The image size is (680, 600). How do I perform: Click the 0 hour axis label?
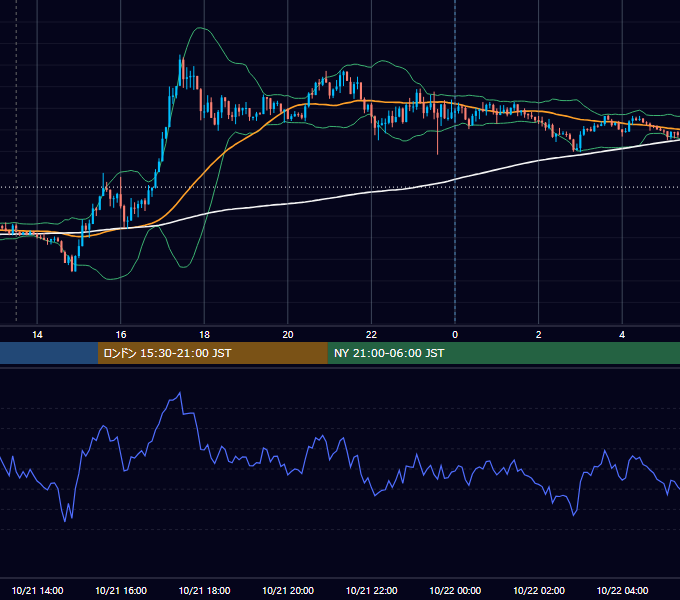coord(455,335)
